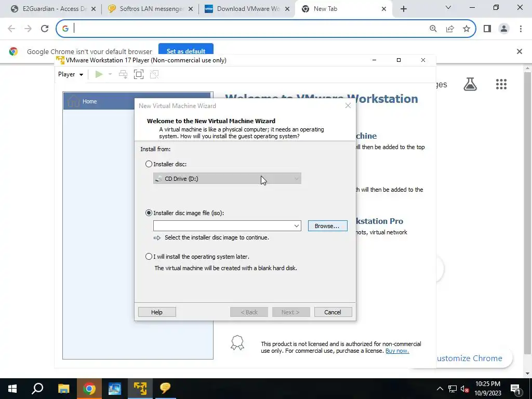Click the muted speaker volume icon
Image resolution: width=532 pixels, height=399 pixels.
(x=464, y=389)
